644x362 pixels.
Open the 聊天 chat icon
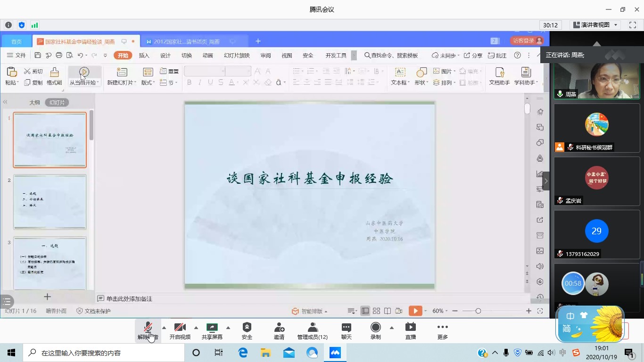pyautogui.click(x=346, y=328)
